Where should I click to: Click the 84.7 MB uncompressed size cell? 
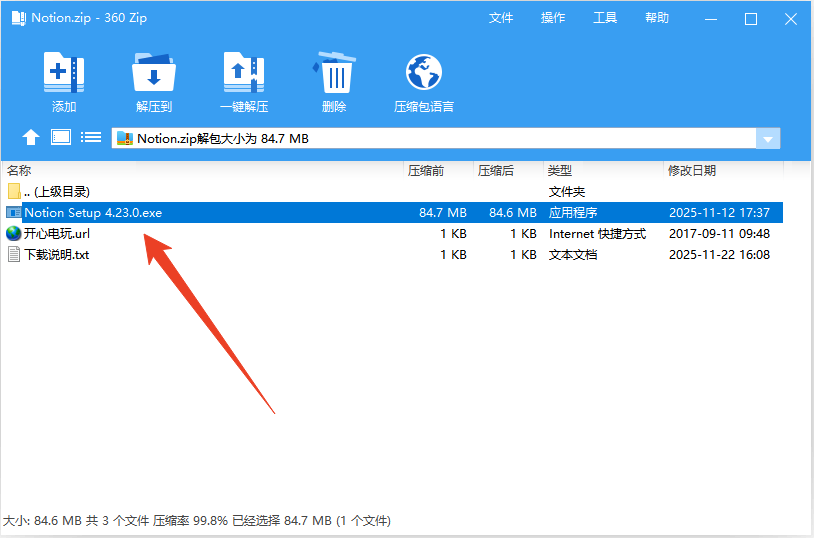(x=443, y=213)
